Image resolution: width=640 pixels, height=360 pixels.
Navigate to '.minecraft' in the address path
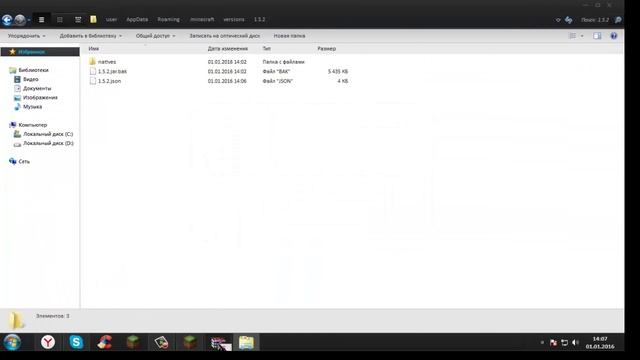(x=202, y=19)
